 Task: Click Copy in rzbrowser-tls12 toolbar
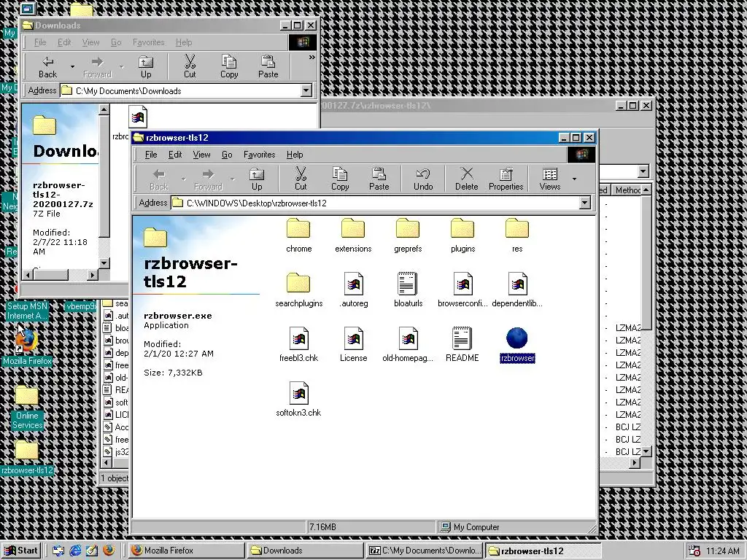pos(340,179)
